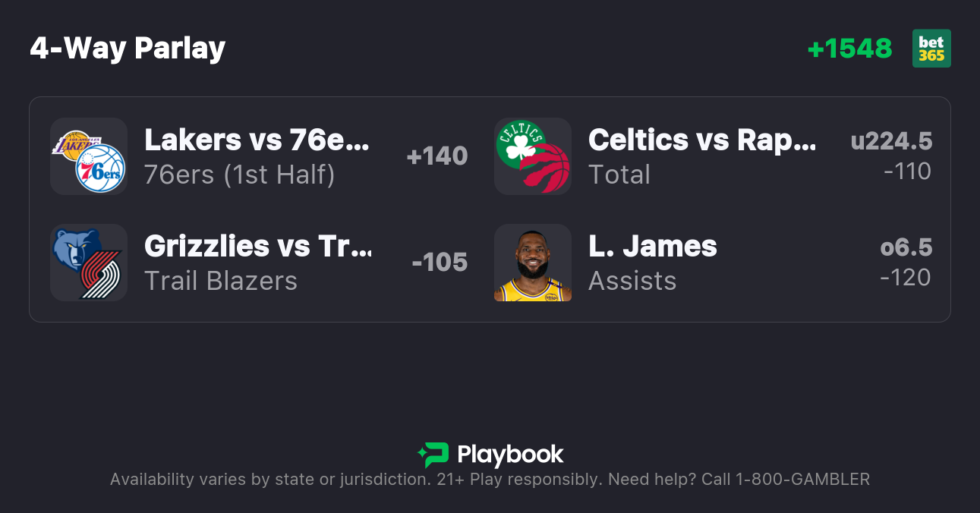This screenshot has width=980, height=513.
Task: Click the 4-Way Parlay heading
Action: [128, 49]
